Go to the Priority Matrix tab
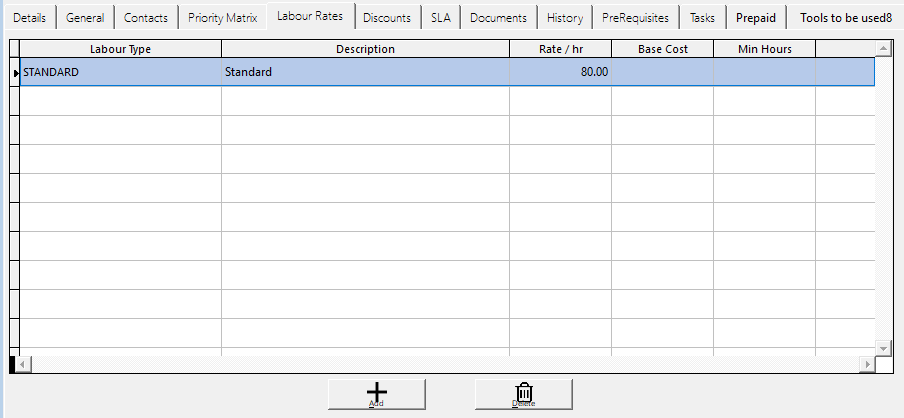The height and width of the screenshot is (418, 904). point(222,18)
